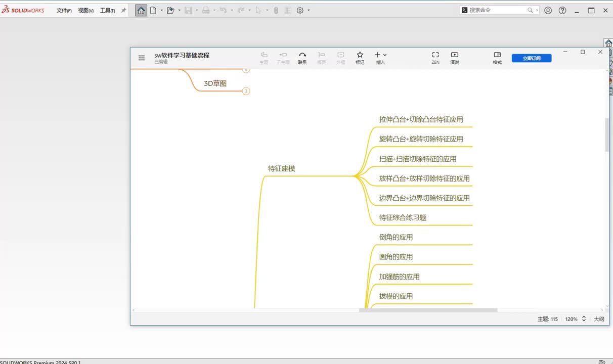
Task: Select the 特征建模 node
Action: tap(282, 168)
